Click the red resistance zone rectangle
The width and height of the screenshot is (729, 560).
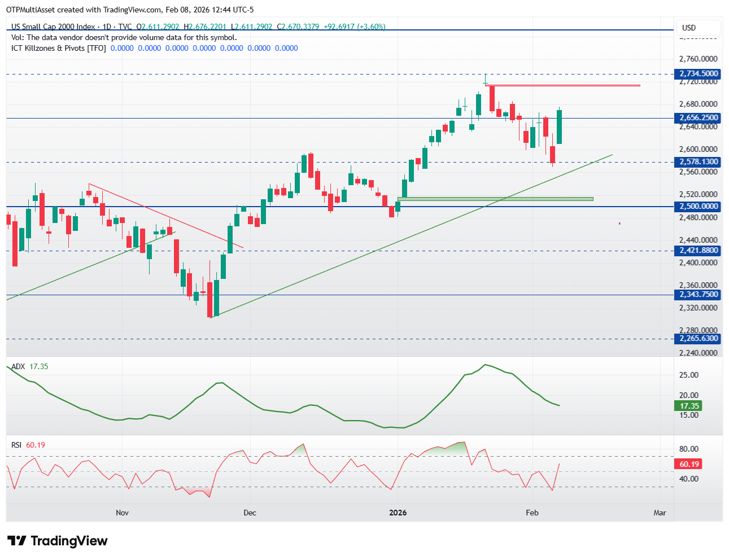point(562,85)
